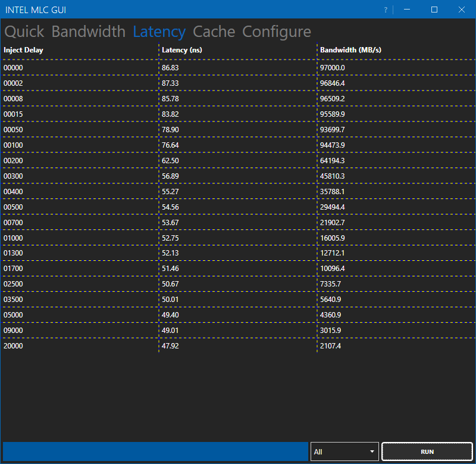
Task: Select latency value 83.82
Action: [170, 114]
